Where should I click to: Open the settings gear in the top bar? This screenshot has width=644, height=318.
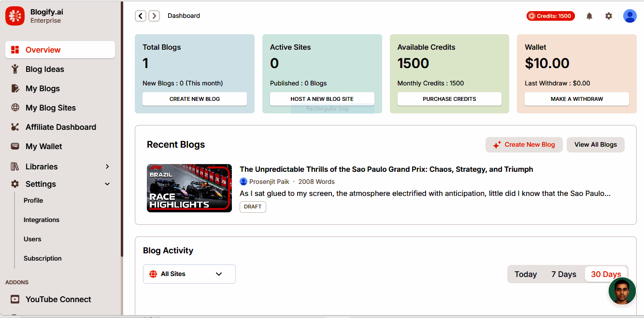(609, 15)
